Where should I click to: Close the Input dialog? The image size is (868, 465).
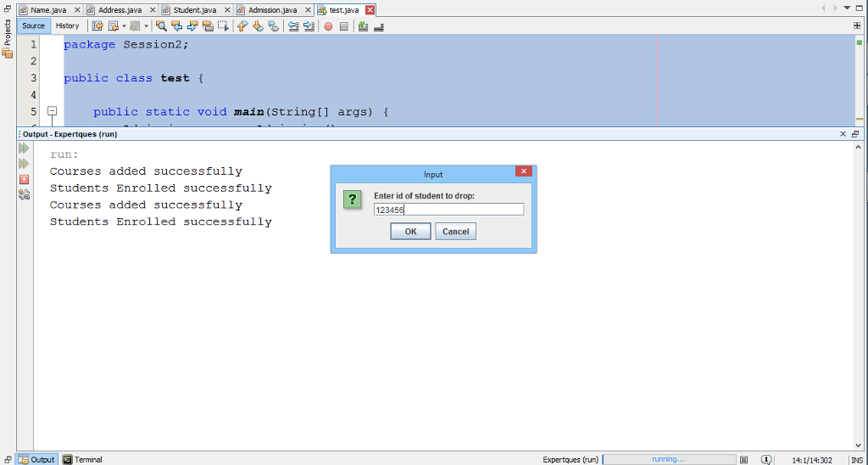tap(523, 171)
